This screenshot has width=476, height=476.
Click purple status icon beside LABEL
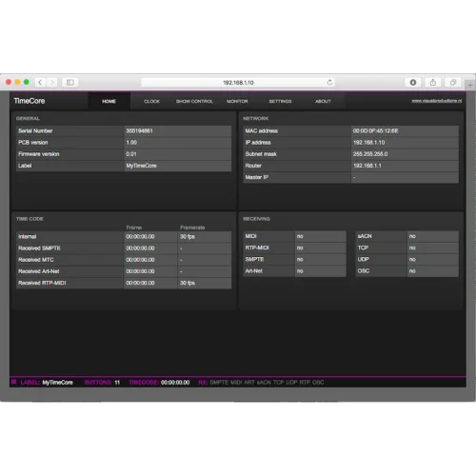(x=13, y=382)
